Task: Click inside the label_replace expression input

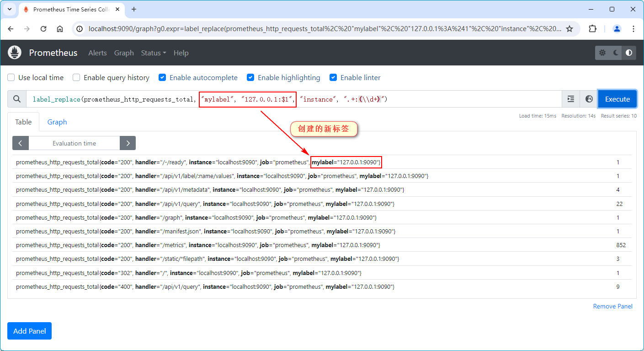Action: tap(294, 99)
